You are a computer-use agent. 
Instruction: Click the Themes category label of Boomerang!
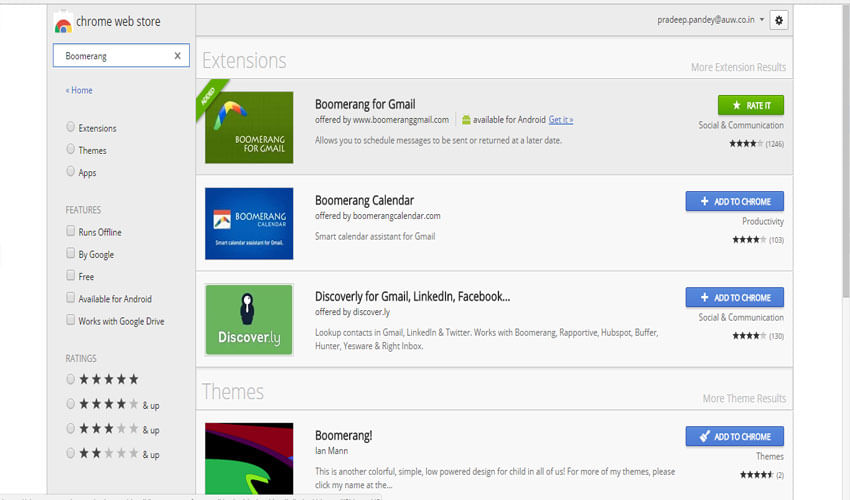pyautogui.click(x=770, y=456)
